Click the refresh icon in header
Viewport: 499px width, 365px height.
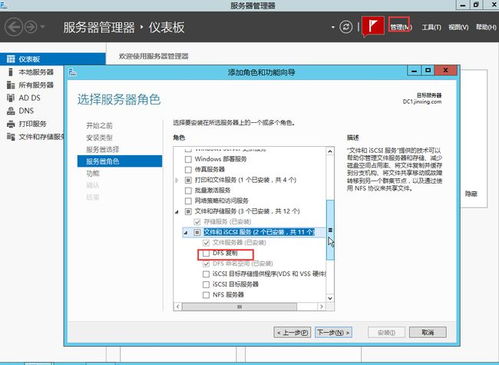346,27
